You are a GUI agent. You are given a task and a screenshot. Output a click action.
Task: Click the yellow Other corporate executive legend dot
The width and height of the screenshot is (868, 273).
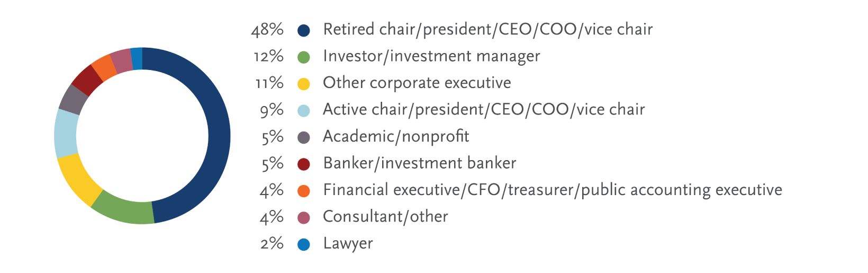tap(303, 84)
